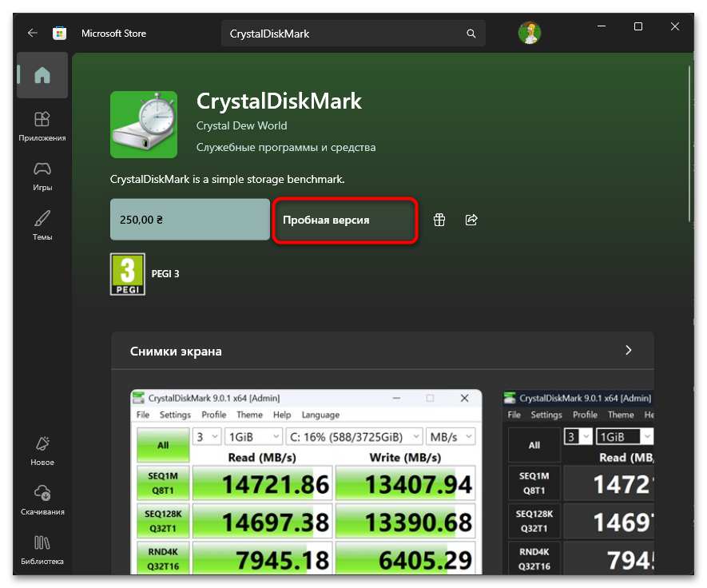Expand Снимки экрана with chevron
Image resolution: width=707 pixels, height=588 pixels.
point(629,351)
